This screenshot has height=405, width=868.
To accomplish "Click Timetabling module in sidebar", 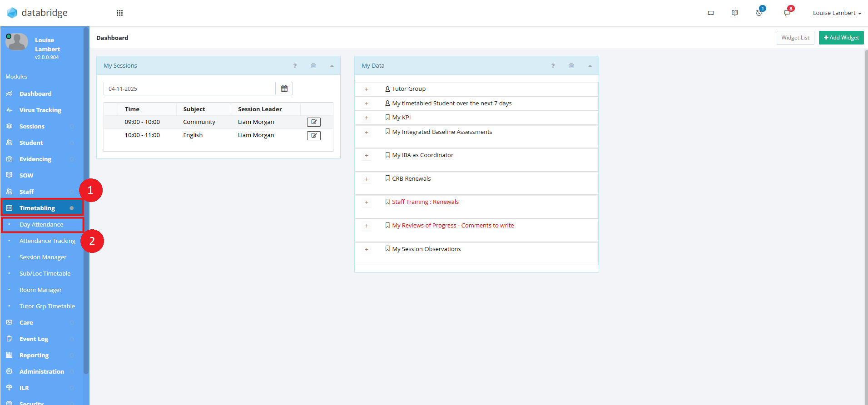I will 42,208.
